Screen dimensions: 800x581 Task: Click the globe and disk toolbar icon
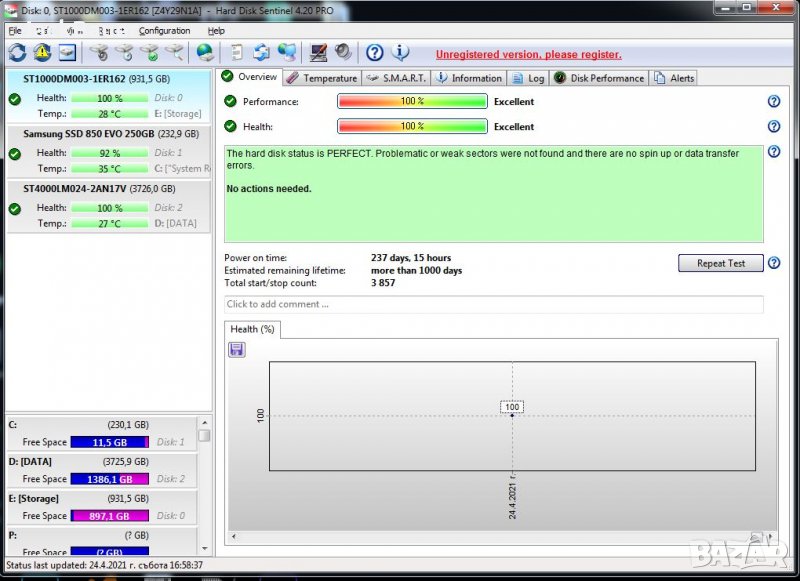[204, 53]
